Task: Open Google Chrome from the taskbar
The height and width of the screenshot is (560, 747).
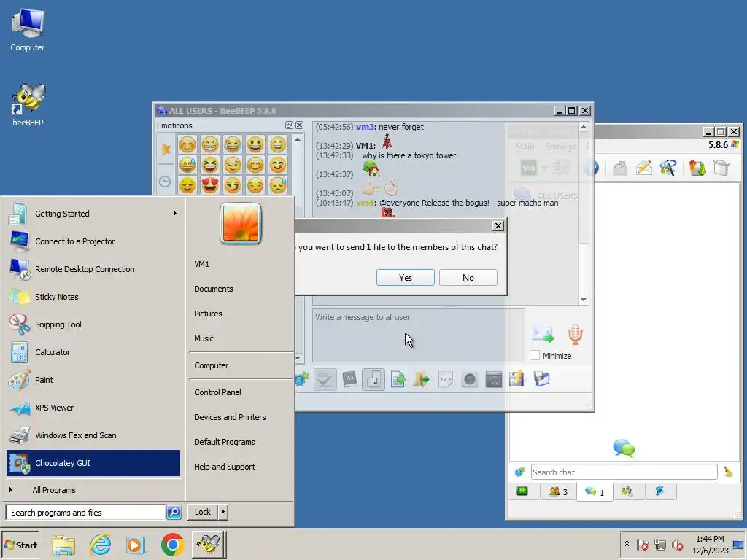Action: coord(172,545)
